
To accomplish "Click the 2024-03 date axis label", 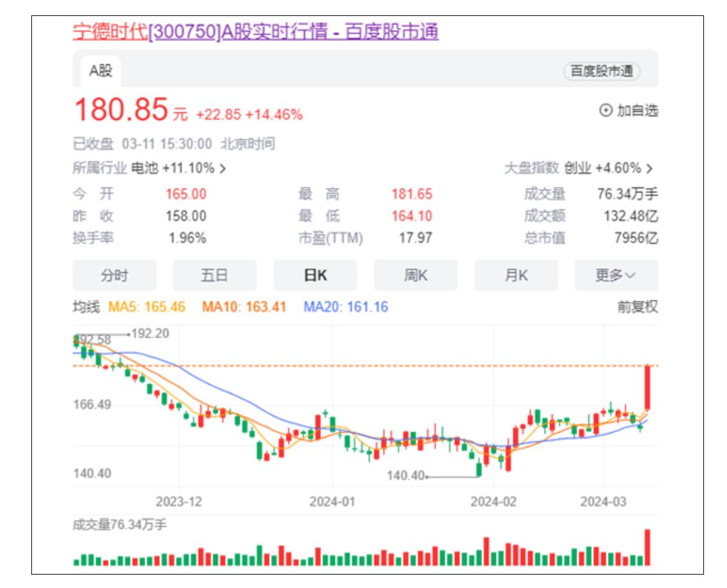I will (x=603, y=502).
